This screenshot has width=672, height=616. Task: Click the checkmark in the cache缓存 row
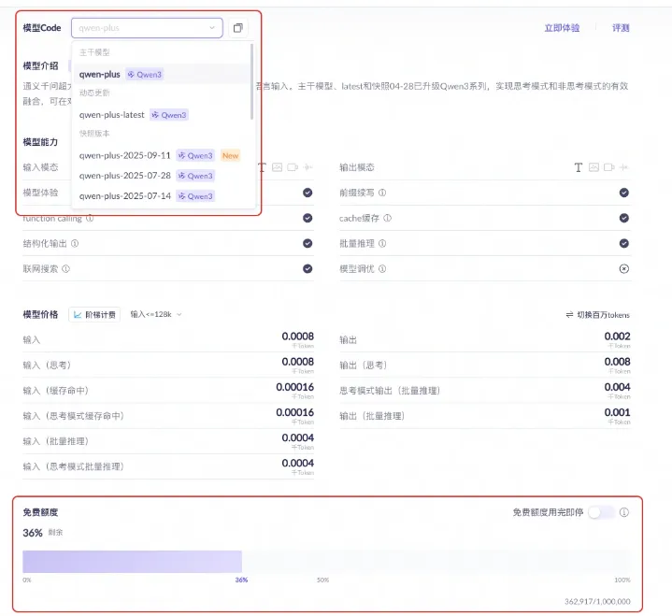pos(624,218)
